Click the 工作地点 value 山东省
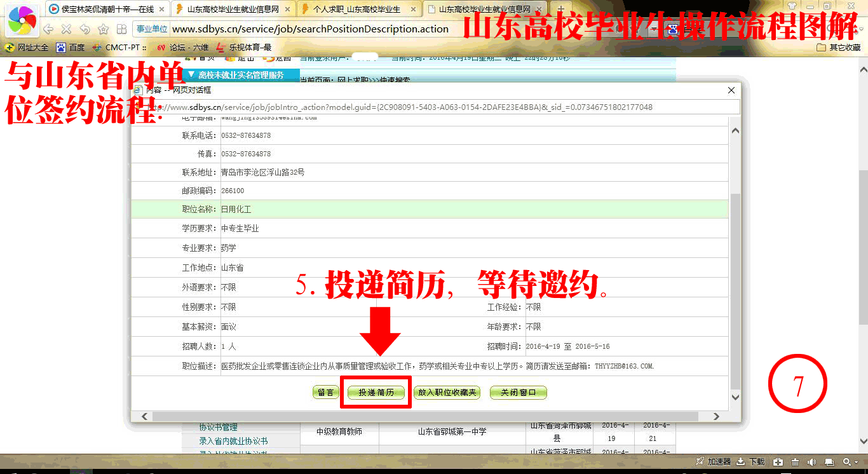The image size is (868, 474). point(232,267)
